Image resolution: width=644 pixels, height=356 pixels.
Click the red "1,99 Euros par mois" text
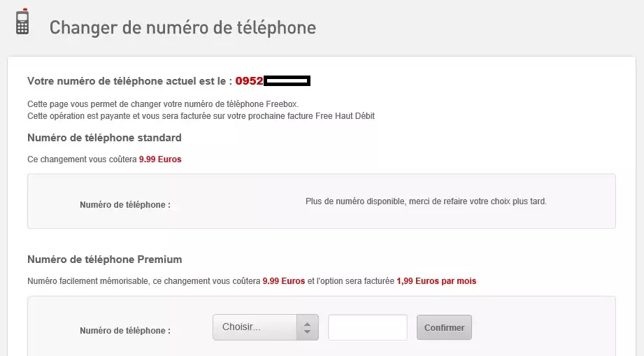click(x=436, y=281)
